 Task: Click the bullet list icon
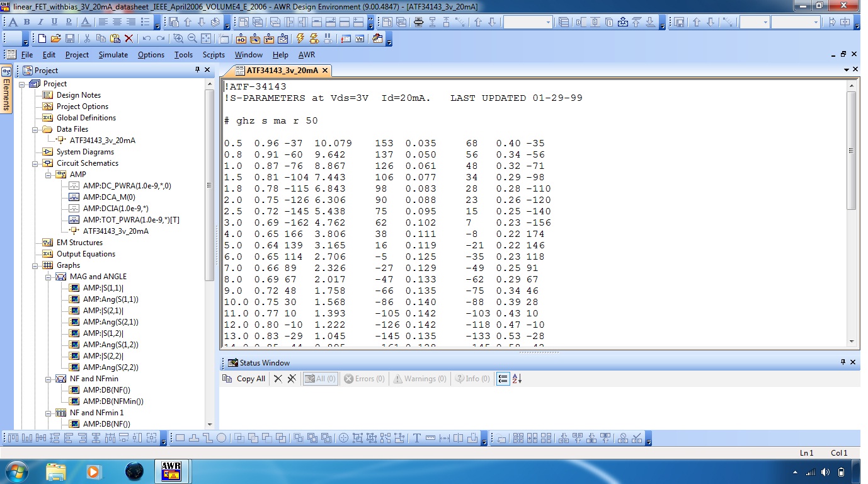pyautogui.click(x=145, y=22)
